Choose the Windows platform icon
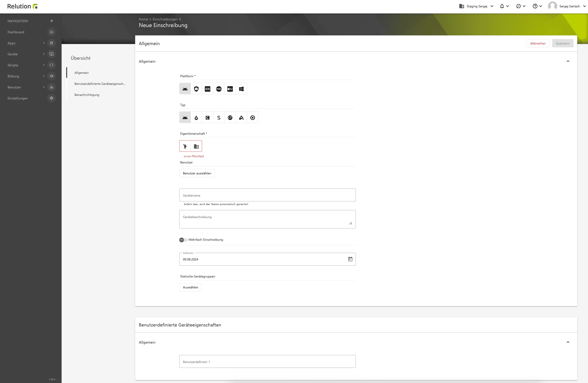 click(x=241, y=89)
